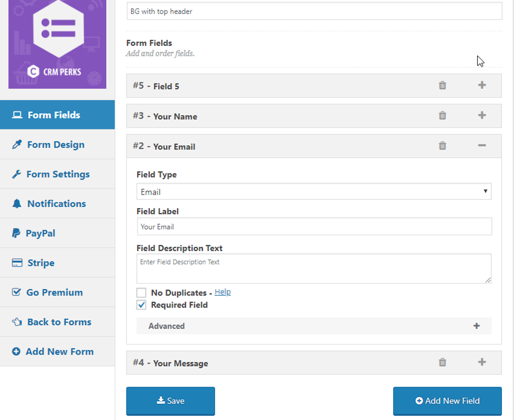This screenshot has width=514, height=420.
Task: Click the Stripe card icon in the sidebar
Action: click(x=17, y=262)
